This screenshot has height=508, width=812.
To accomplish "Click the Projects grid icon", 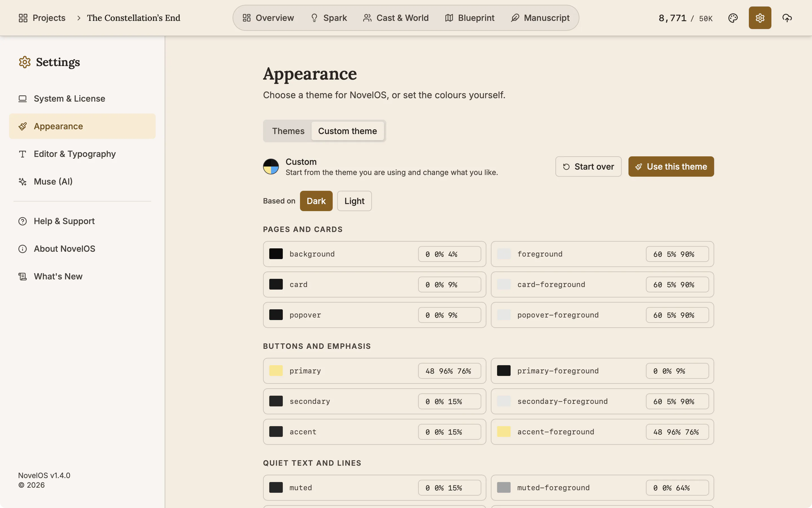I will pos(23,18).
